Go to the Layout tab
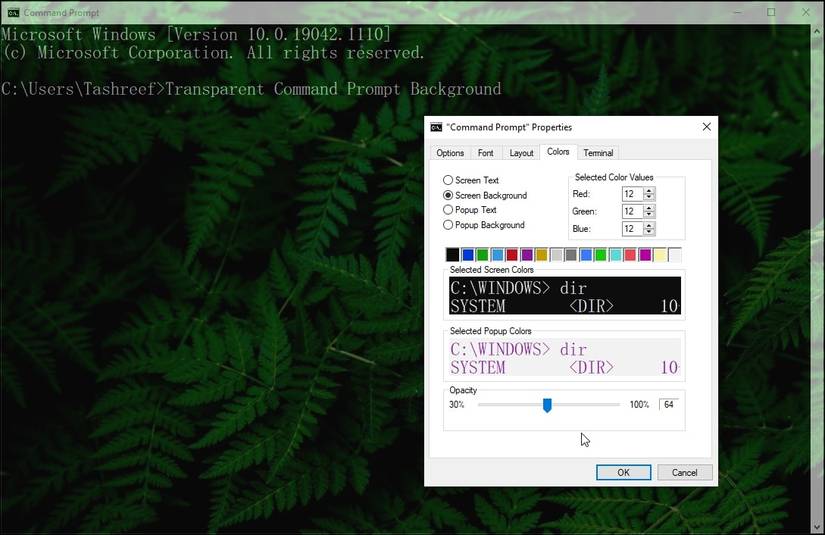 click(521, 153)
